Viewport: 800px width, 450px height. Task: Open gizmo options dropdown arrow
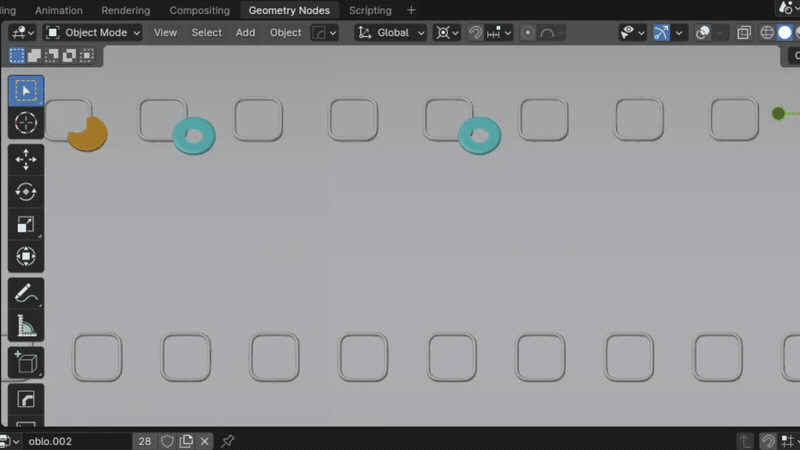tap(679, 33)
